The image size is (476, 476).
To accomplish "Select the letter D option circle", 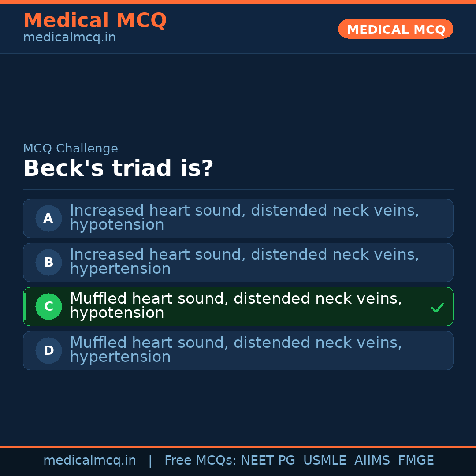I will (x=48, y=350).
